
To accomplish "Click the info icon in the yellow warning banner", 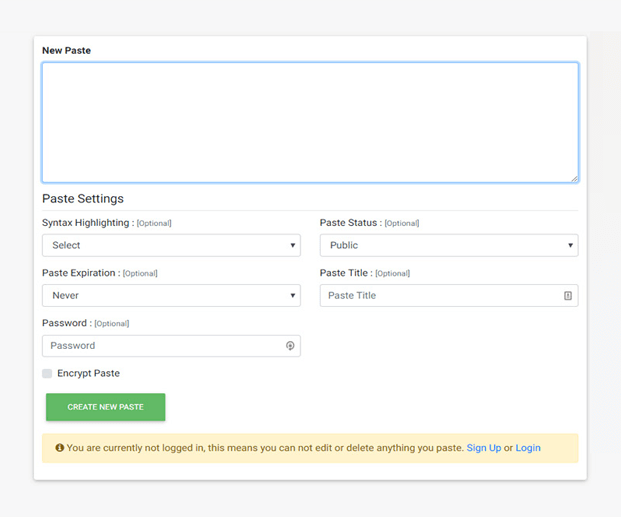I will coord(60,448).
